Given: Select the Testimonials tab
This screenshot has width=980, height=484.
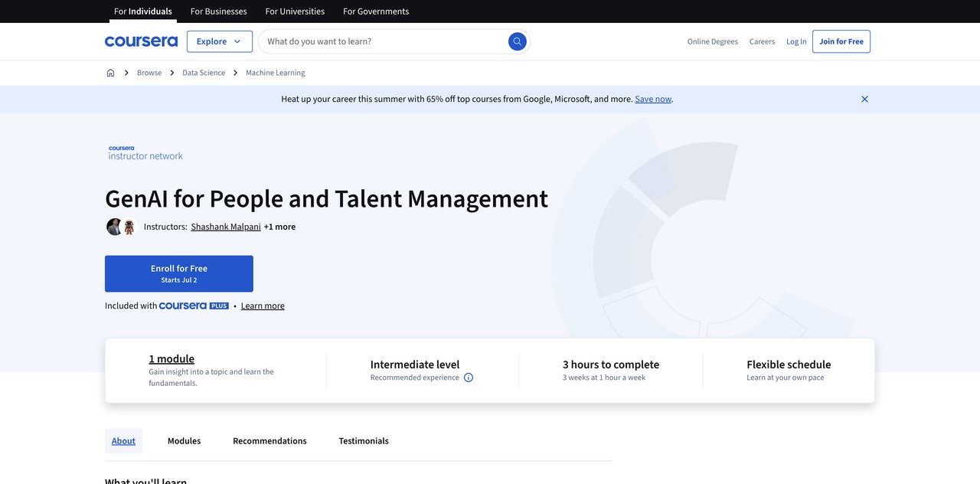Looking at the screenshot, I should pos(364,441).
